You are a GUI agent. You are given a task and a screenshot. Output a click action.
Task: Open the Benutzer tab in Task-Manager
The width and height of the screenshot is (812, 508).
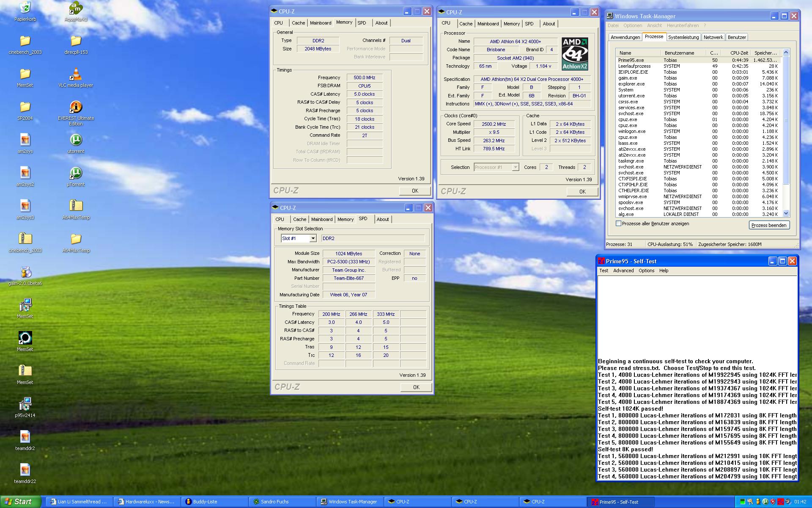pos(737,37)
